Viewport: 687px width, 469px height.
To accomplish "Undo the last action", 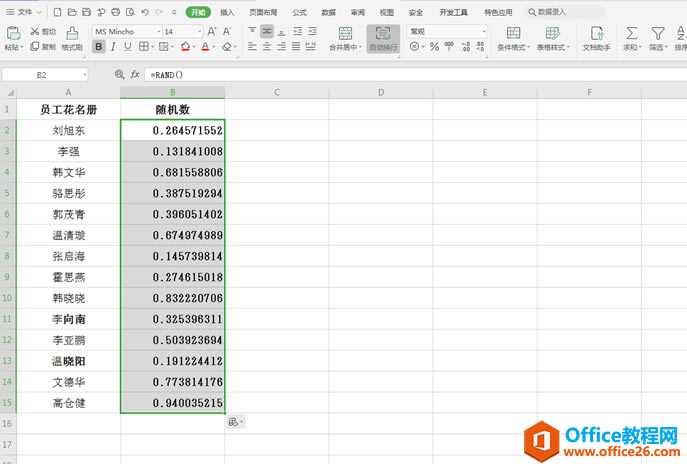I will pyautogui.click(x=145, y=12).
